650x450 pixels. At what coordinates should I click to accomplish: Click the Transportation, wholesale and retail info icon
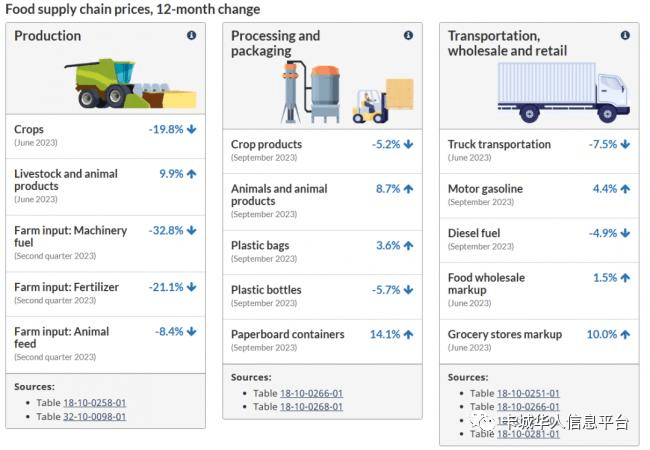coord(625,36)
